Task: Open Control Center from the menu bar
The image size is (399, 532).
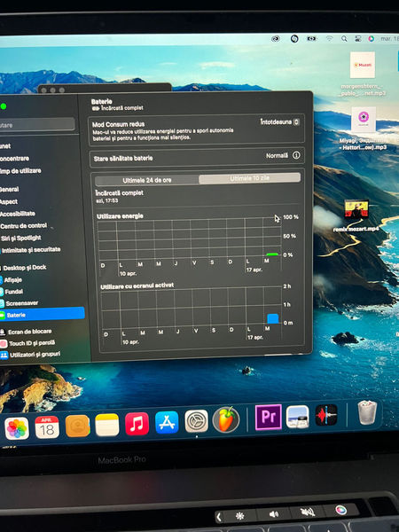Action: (x=358, y=39)
